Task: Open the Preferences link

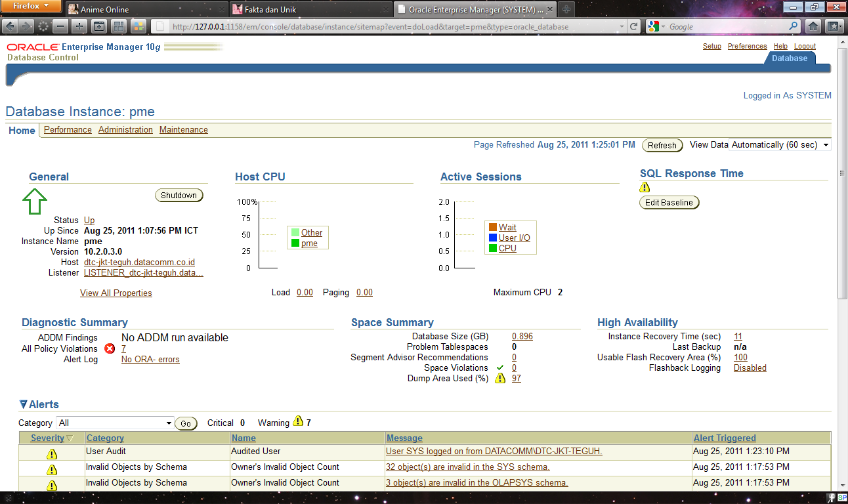Action: coord(748,47)
